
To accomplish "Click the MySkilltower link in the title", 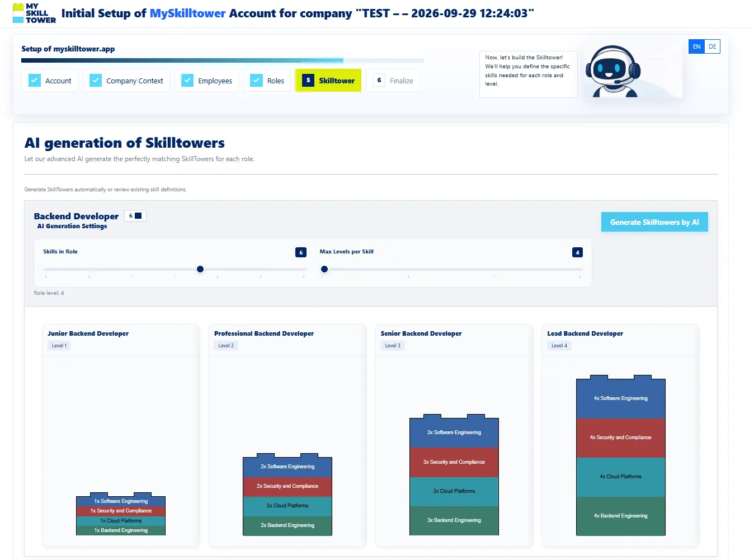I will 188,13.
